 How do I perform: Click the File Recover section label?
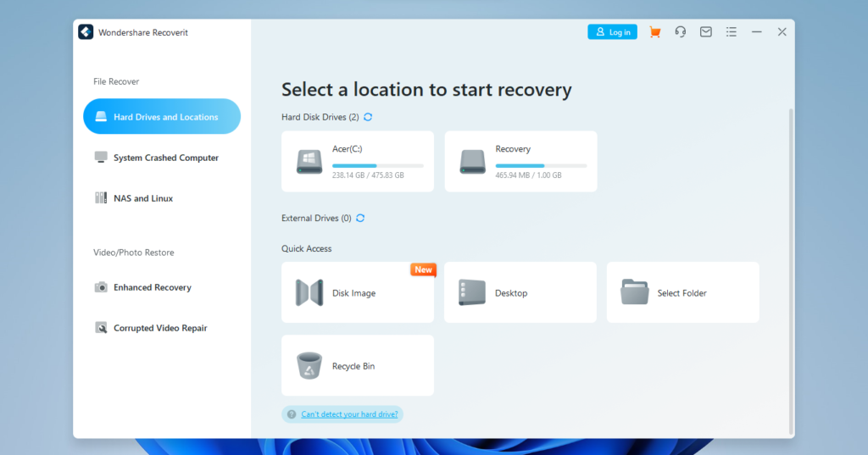click(115, 81)
